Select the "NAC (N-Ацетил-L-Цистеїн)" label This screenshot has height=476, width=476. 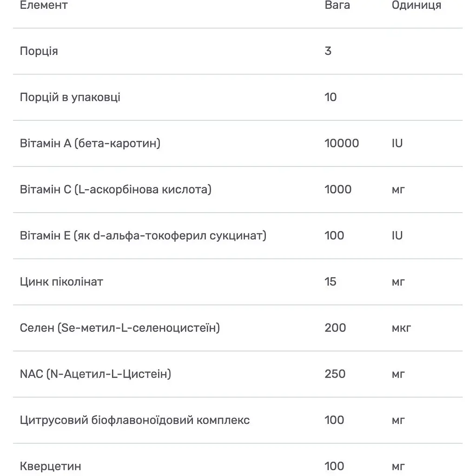click(95, 374)
